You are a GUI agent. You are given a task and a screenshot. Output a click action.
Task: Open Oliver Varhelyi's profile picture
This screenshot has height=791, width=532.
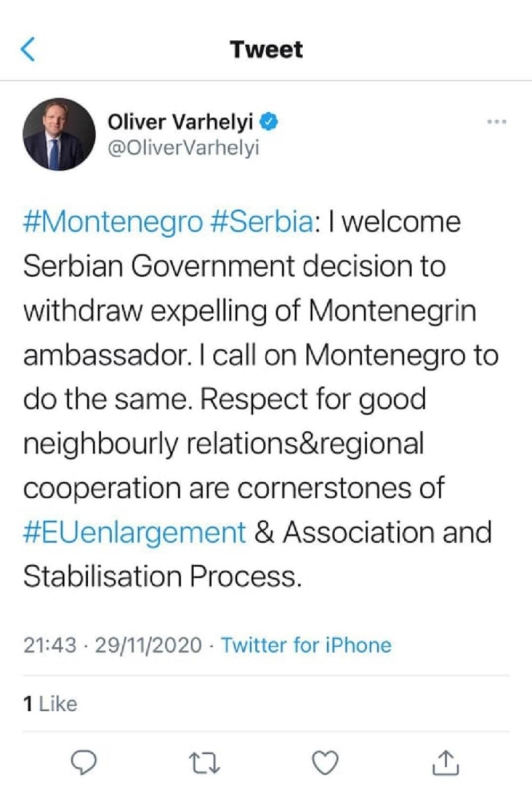[59, 134]
